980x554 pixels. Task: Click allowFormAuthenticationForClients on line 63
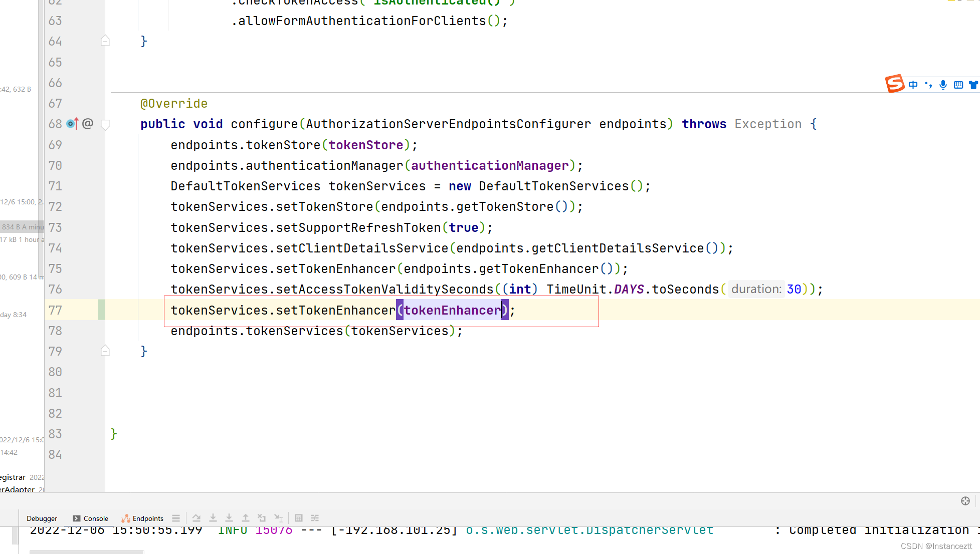[x=362, y=21]
